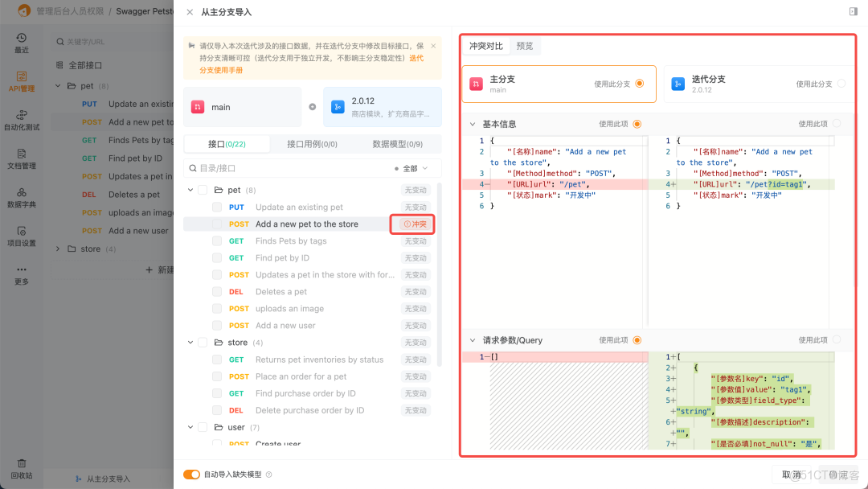The height and width of the screenshot is (489, 868).
Task: Open the 回收站 (recycle bin)
Action: click(22, 466)
